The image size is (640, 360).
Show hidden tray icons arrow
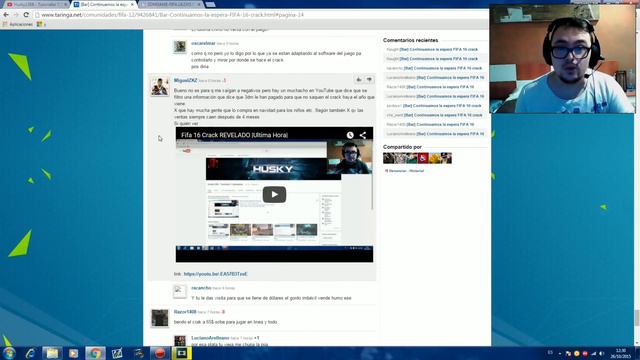click(560, 353)
